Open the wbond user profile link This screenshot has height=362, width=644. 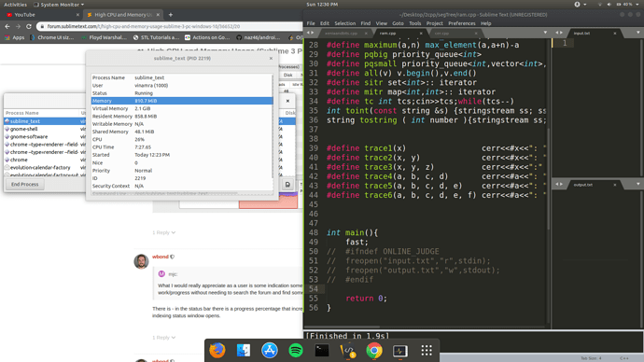coord(161,257)
